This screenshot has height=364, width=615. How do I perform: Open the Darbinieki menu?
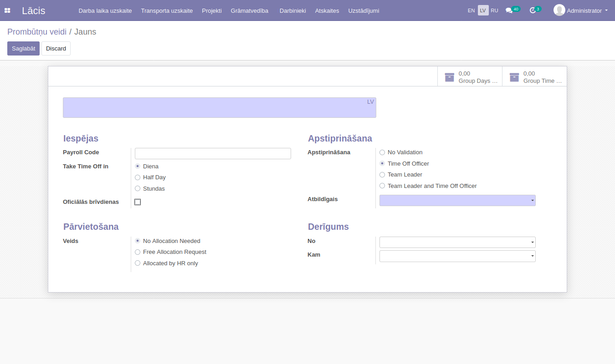click(x=292, y=10)
